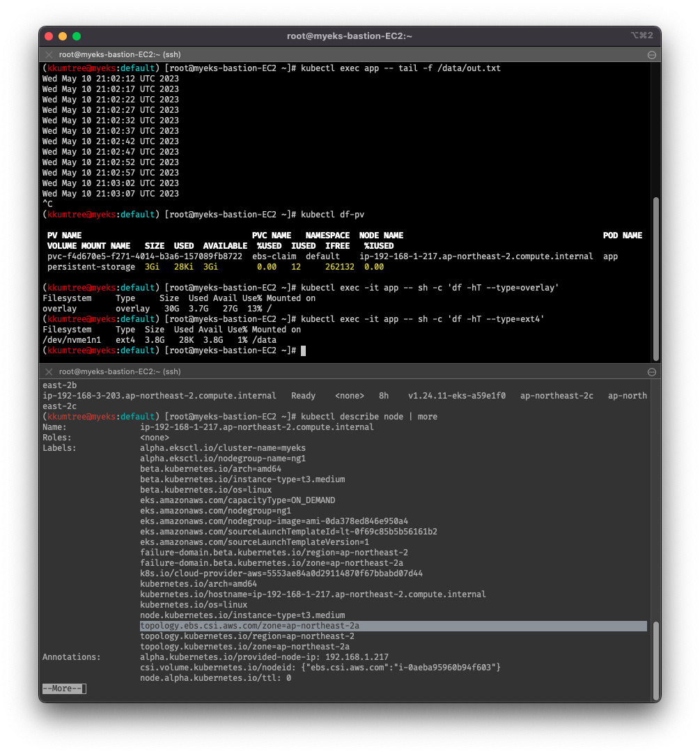Screen dimensions: 700x754
Task: Click the '262132' IFREE value
Action: (339, 267)
